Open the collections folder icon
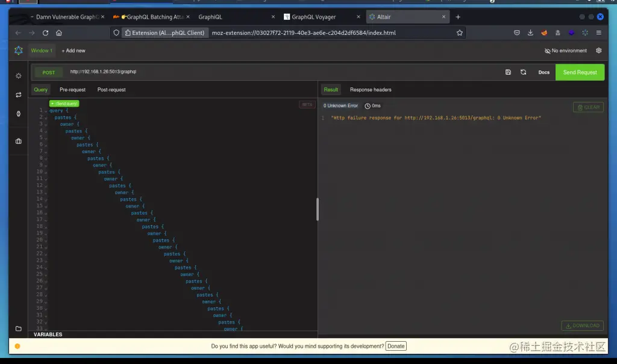This screenshot has width=617, height=364. pos(19,328)
